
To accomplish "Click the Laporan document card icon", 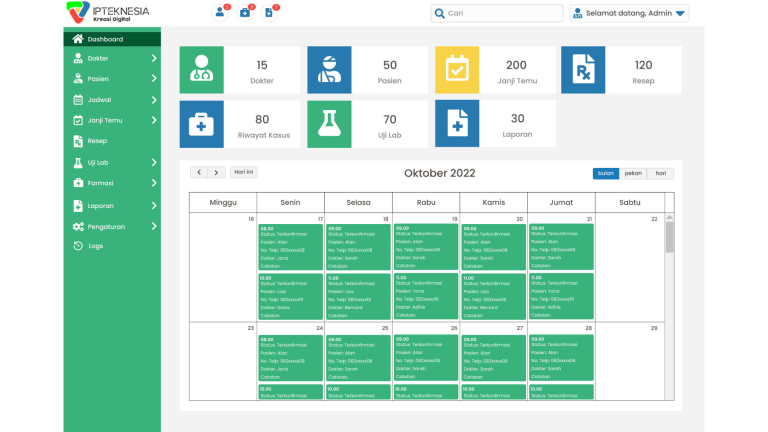I will pyautogui.click(x=457, y=124).
